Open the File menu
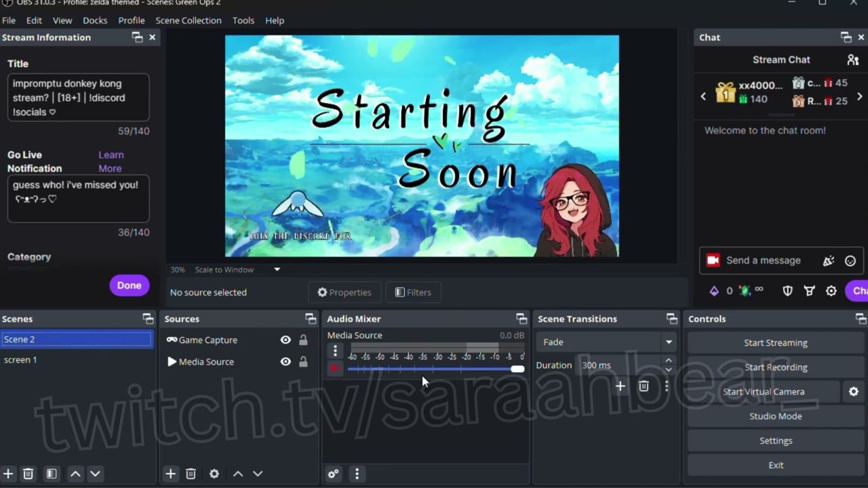This screenshot has height=488, width=868. tap(9, 20)
